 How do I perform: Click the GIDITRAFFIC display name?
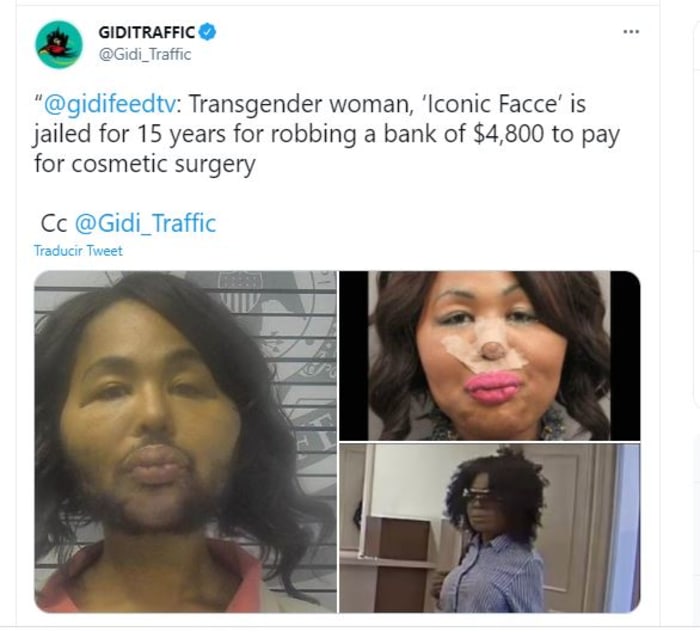[x=146, y=32]
